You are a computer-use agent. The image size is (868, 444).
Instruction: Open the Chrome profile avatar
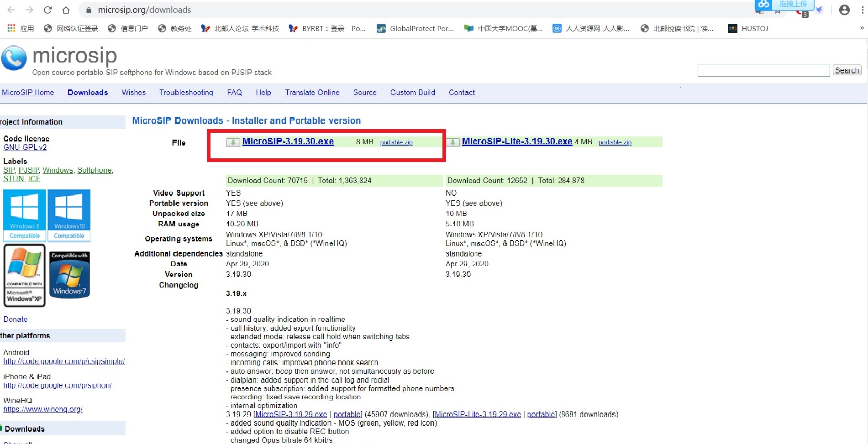(844, 10)
